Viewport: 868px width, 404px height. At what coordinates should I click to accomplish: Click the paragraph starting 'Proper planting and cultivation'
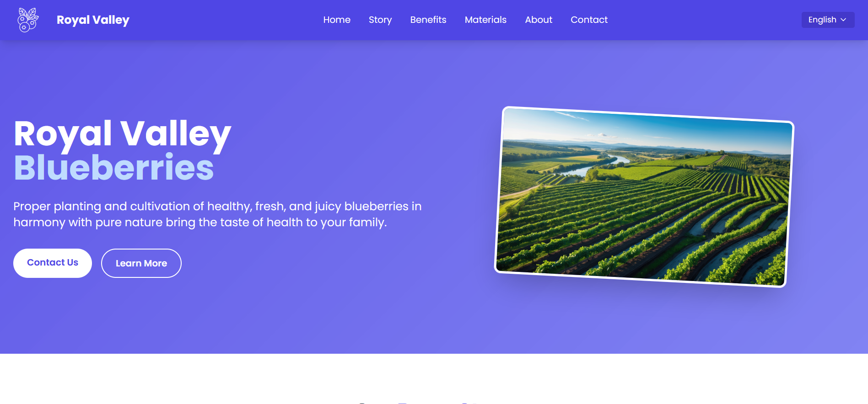click(x=217, y=214)
